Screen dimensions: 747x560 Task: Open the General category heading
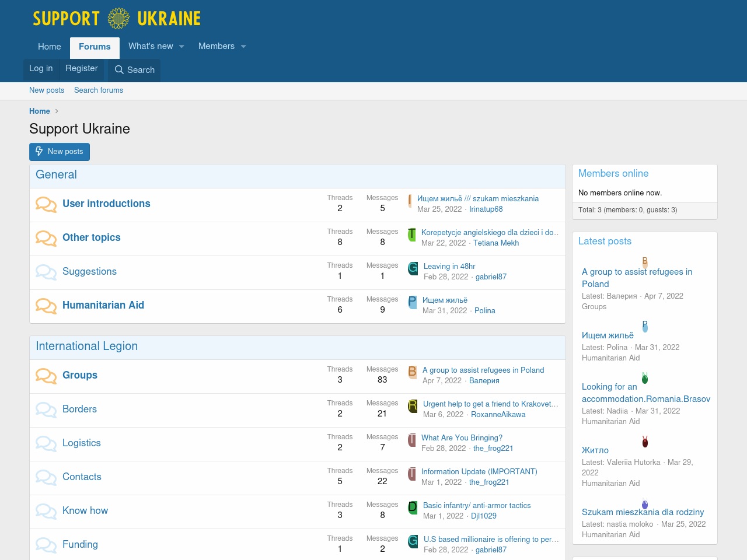[x=56, y=175]
